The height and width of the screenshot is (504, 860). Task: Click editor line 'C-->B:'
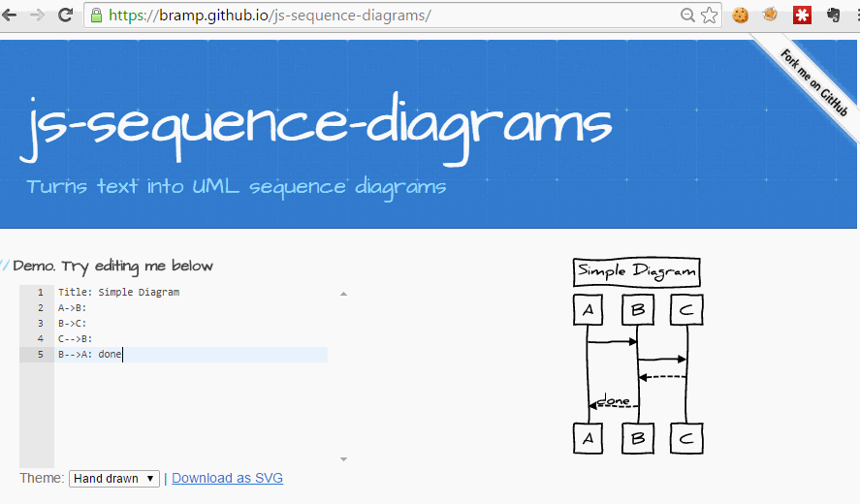[x=75, y=338]
